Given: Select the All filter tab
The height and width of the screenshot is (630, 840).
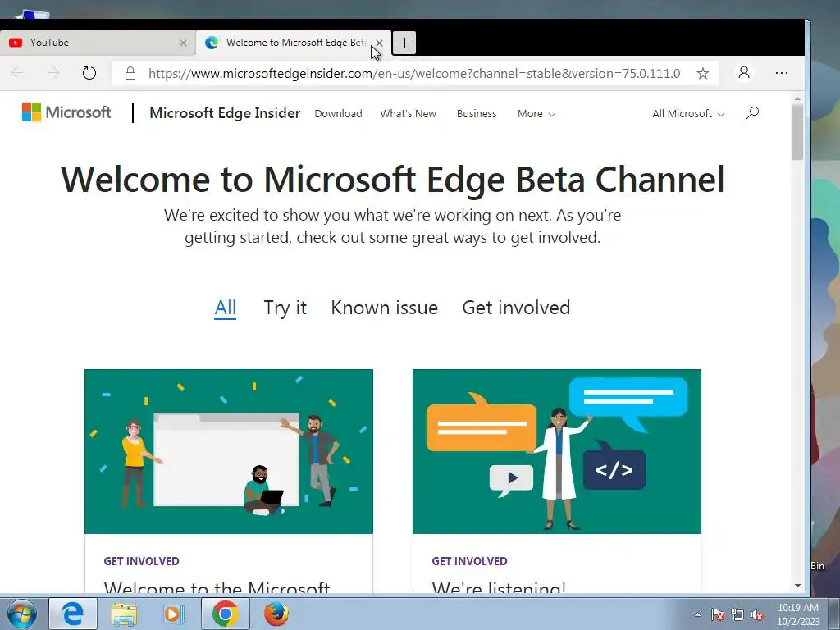Looking at the screenshot, I should point(225,308).
